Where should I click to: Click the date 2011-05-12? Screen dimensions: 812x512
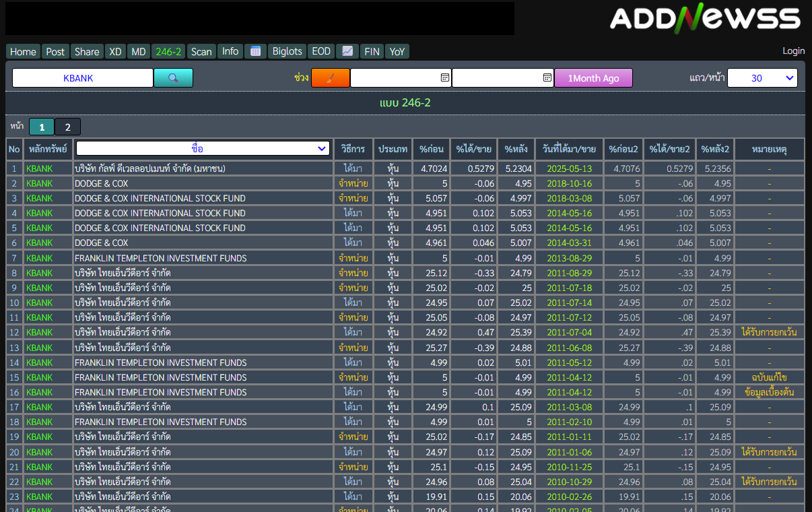click(x=569, y=362)
